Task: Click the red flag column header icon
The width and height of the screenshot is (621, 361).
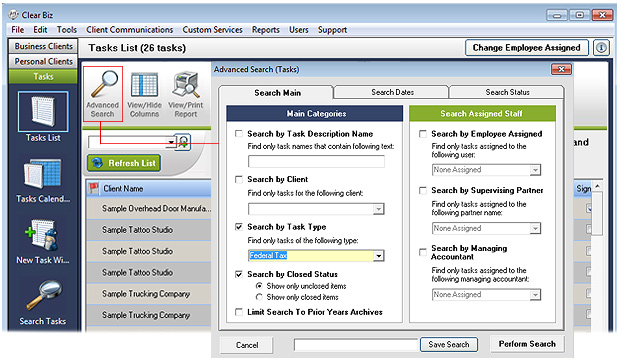Action: (94, 188)
